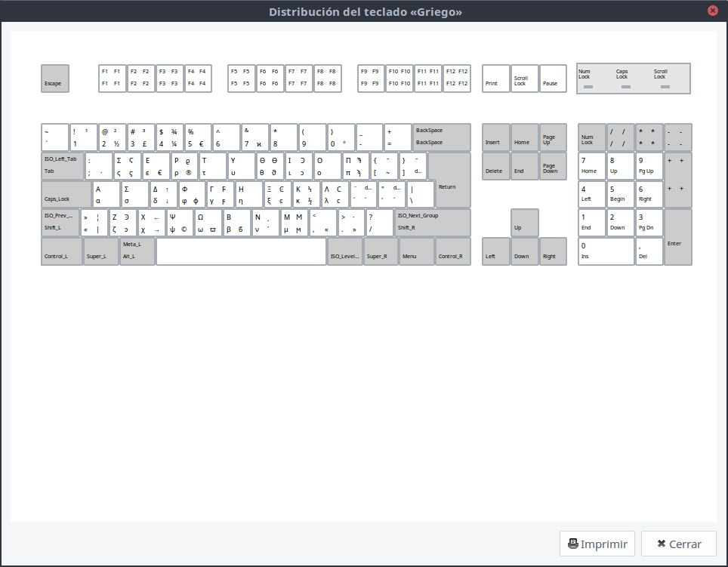Toggle the Scroll Lock key
Image resolution: width=728 pixels, height=567 pixels.
click(523, 79)
